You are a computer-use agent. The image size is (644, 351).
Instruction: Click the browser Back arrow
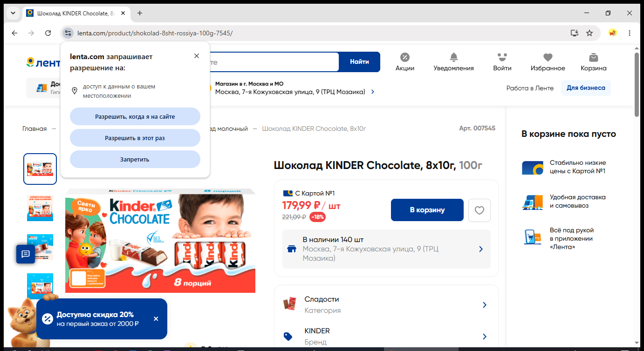tap(14, 33)
